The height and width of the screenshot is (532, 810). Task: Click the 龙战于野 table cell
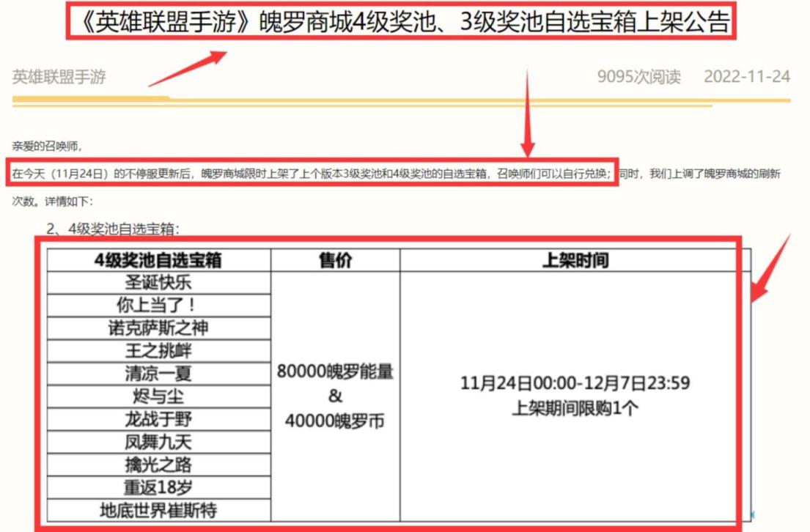[158, 419]
